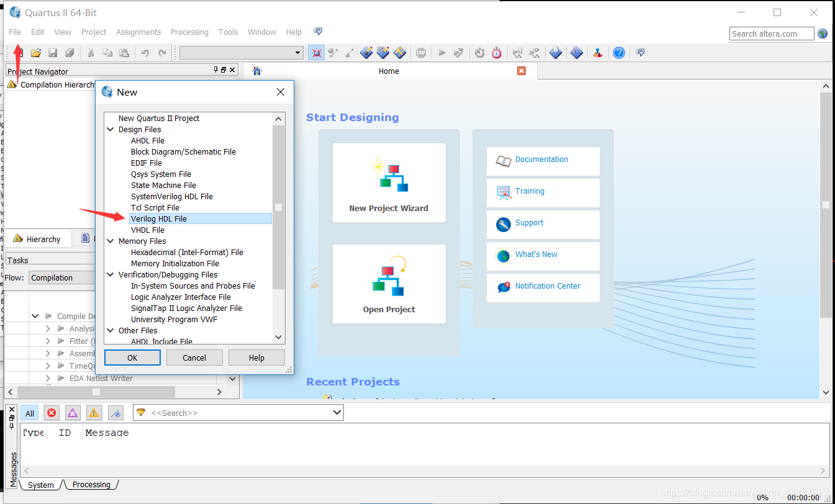The height and width of the screenshot is (504, 835).
Task: Collapse the Compile Design task
Action: (35, 317)
